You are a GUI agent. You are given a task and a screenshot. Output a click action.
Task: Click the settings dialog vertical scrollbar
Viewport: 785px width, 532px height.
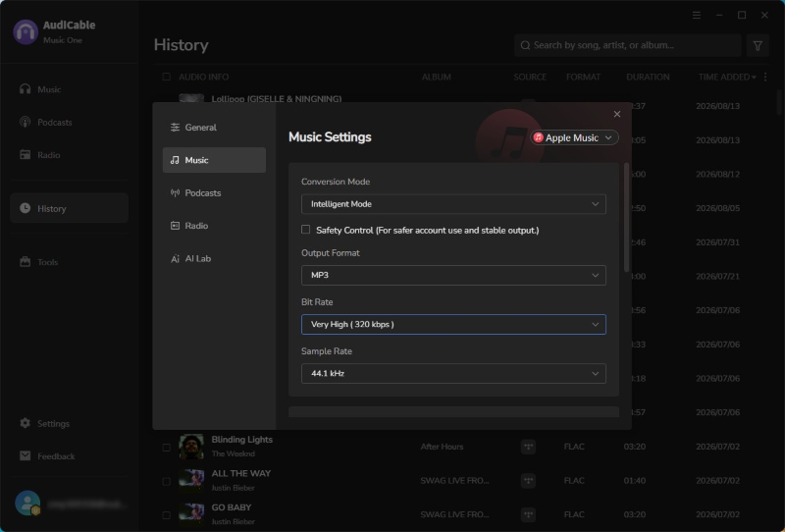pos(626,218)
